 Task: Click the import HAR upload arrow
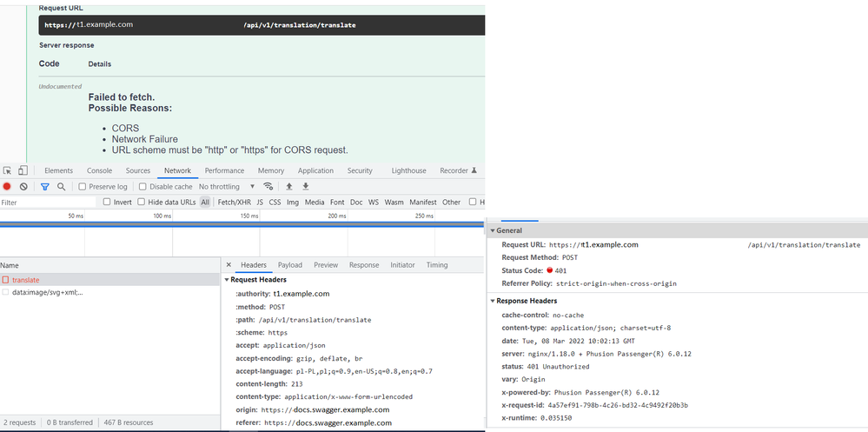tap(289, 187)
